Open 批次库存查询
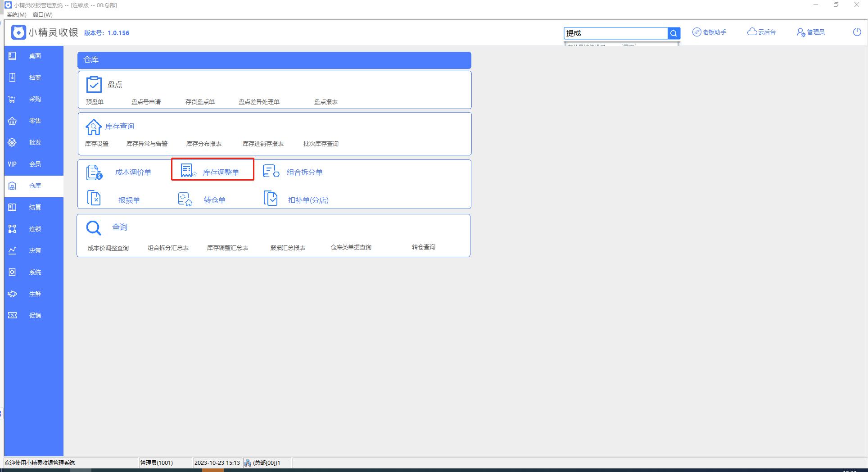This screenshot has height=472, width=868. [x=321, y=144]
